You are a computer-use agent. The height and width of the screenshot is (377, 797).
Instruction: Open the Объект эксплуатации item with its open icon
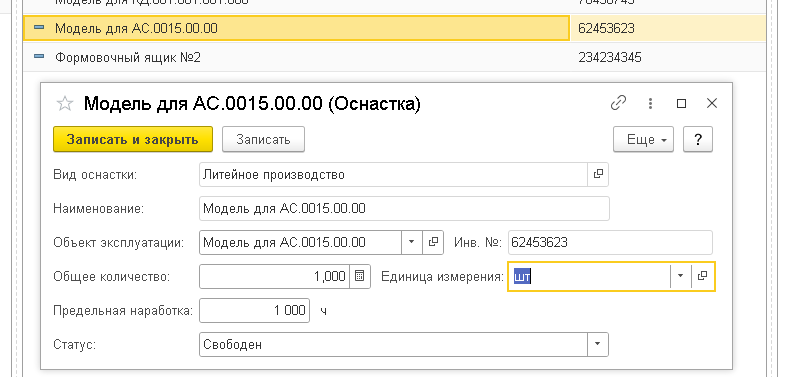click(433, 242)
